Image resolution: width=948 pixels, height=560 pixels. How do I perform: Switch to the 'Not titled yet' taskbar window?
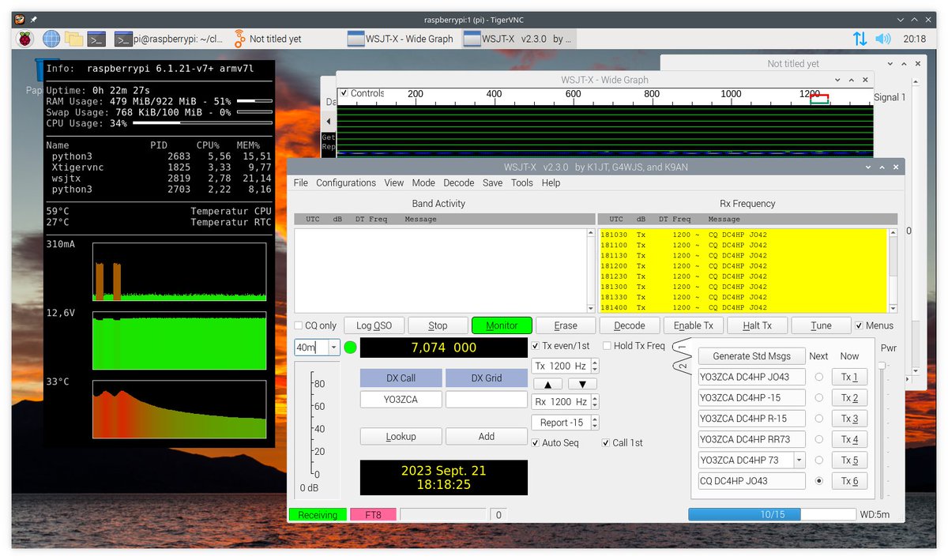coord(267,39)
